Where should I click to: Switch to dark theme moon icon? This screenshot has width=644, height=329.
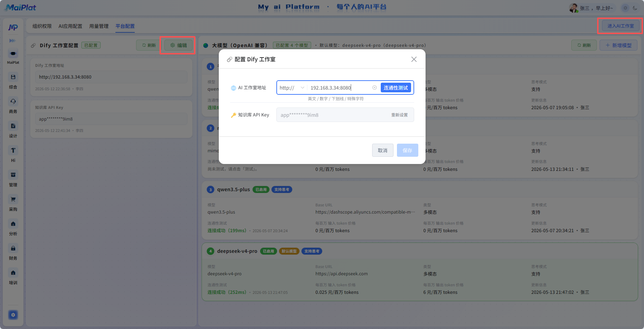(635, 8)
